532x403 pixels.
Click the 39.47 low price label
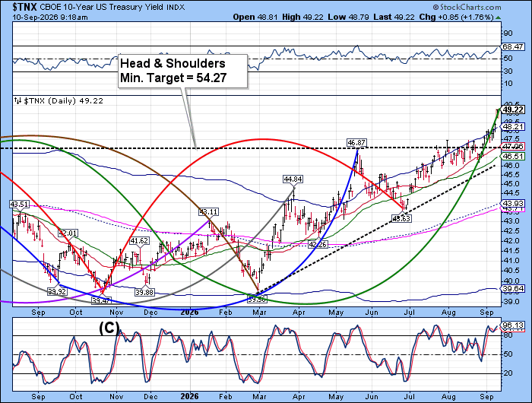pyautogui.click(x=101, y=300)
